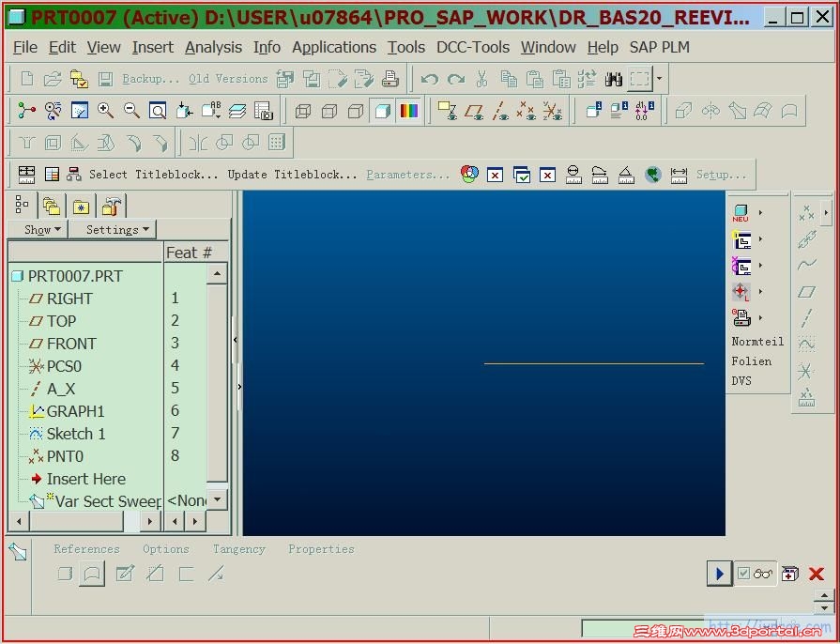Image resolution: width=840 pixels, height=644 pixels.
Task: Select the Datum Coordinate System tool
Action: click(x=806, y=371)
